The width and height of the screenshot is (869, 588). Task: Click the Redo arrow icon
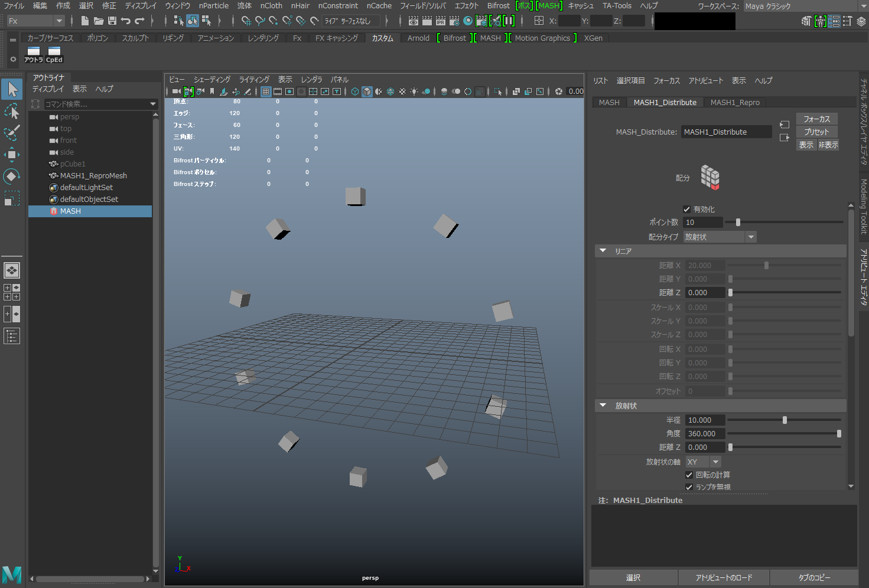click(139, 21)
